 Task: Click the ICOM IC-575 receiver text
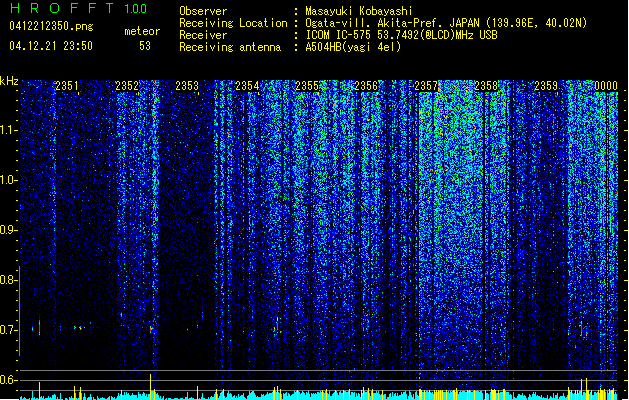(401, 35)
